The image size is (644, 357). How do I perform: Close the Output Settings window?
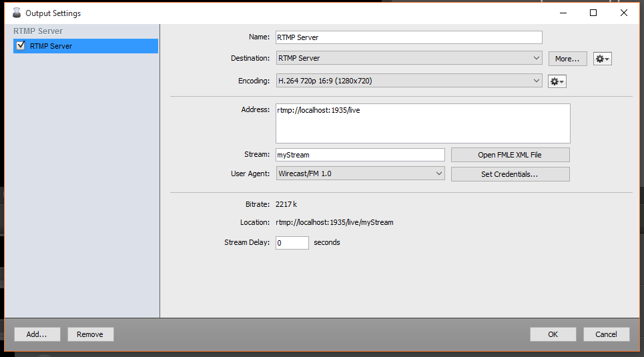point(623,13)
